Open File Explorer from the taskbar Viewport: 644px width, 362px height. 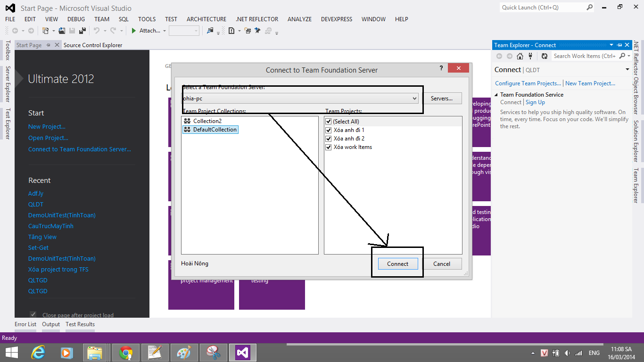[95, 353]
